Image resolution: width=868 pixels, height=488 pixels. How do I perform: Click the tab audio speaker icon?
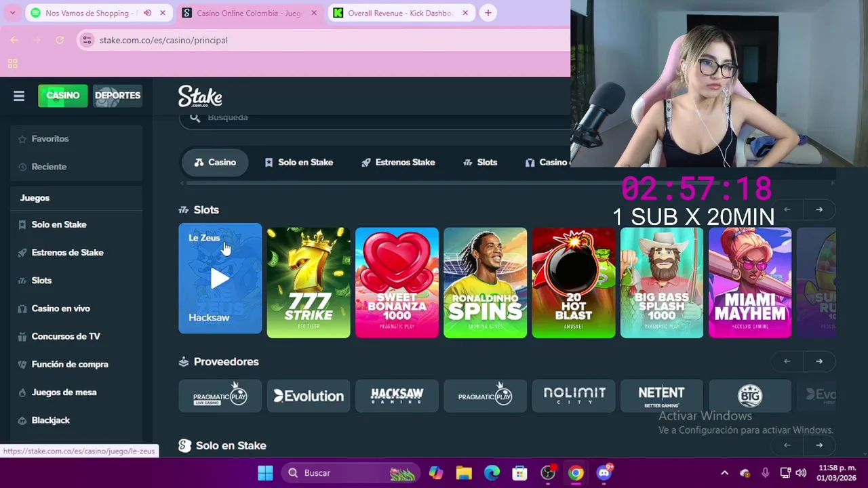pyautogui.click(x=147, y=13)
